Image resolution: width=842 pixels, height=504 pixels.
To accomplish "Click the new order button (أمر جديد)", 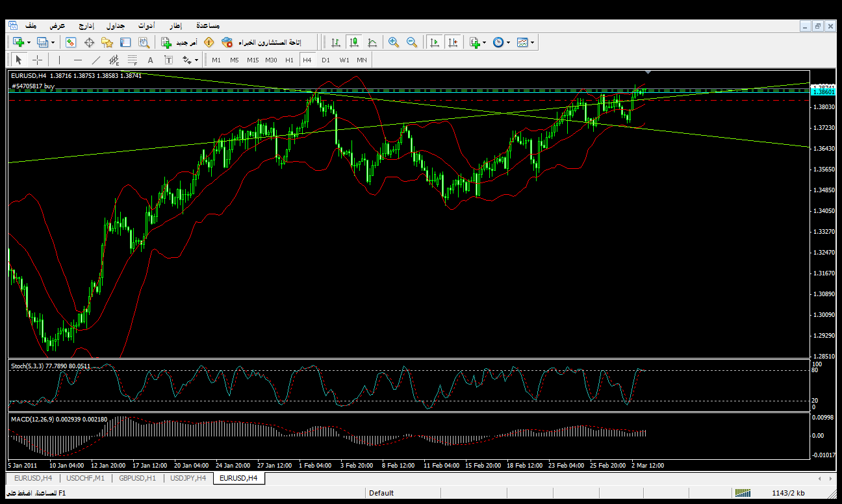I will (x=179, y=42).
